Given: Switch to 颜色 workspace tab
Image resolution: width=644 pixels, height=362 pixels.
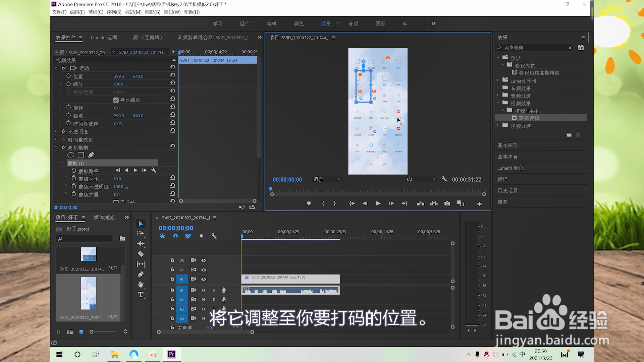Looking at the screenshot, I should (x=299, y=23).
